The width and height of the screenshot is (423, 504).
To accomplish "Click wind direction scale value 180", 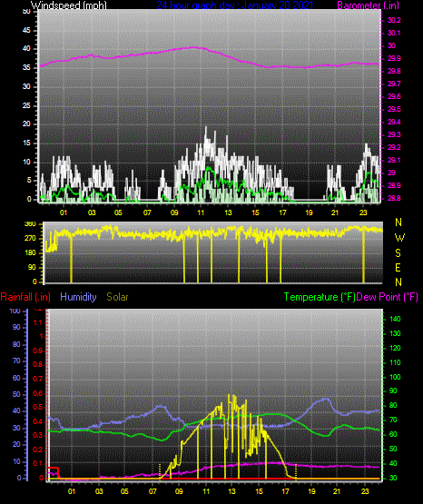I will (x=30, y=253).
